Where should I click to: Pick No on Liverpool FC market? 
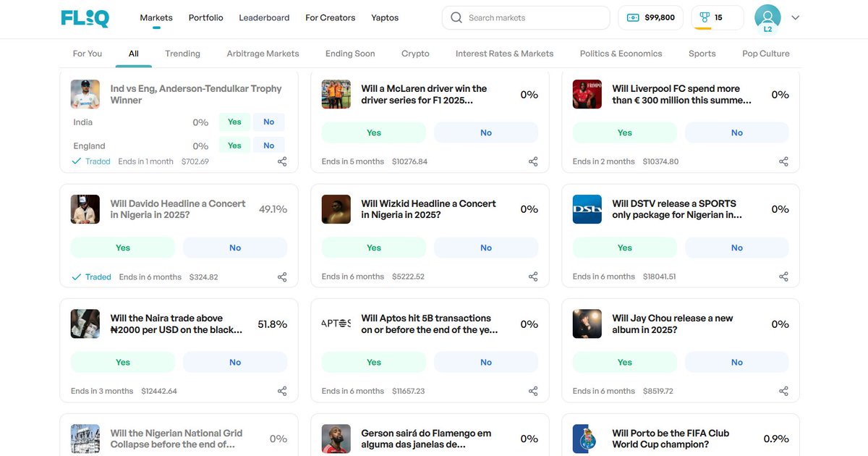(737, 132)
